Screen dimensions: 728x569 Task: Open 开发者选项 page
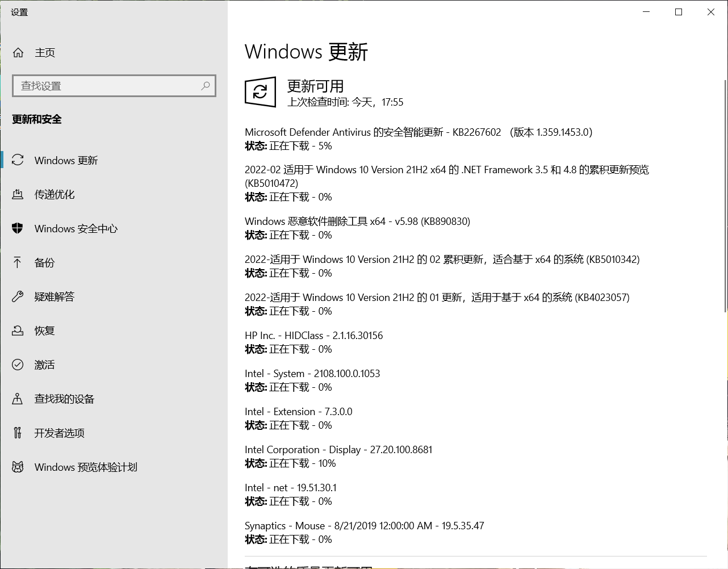(114, 433)
